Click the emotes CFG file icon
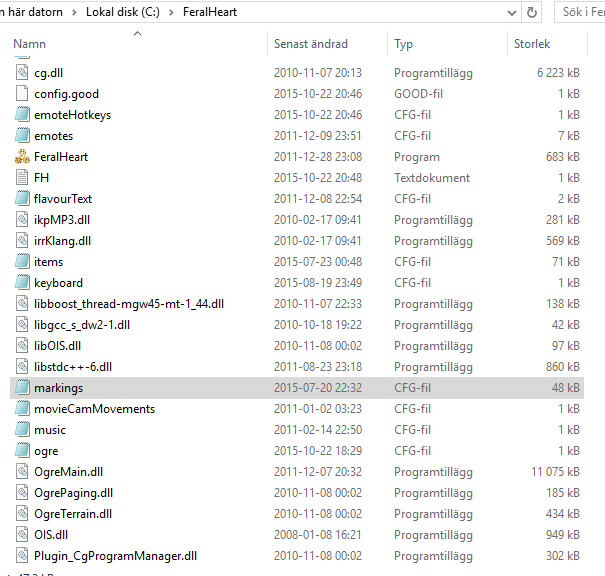Image resolution: width=605 pixels, height=576 pixels. pos(22,135)
